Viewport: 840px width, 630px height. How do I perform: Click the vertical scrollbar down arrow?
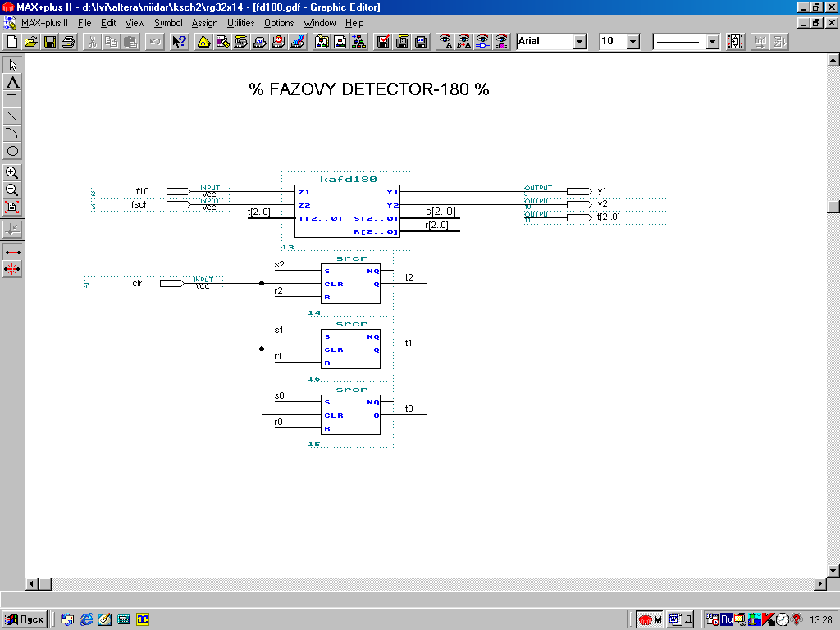click(833, 571)
